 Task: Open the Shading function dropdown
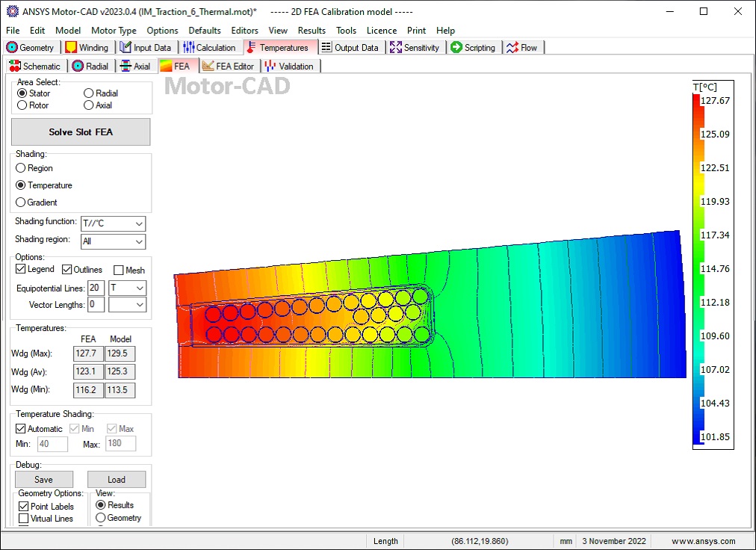click(x=113, y=223)
